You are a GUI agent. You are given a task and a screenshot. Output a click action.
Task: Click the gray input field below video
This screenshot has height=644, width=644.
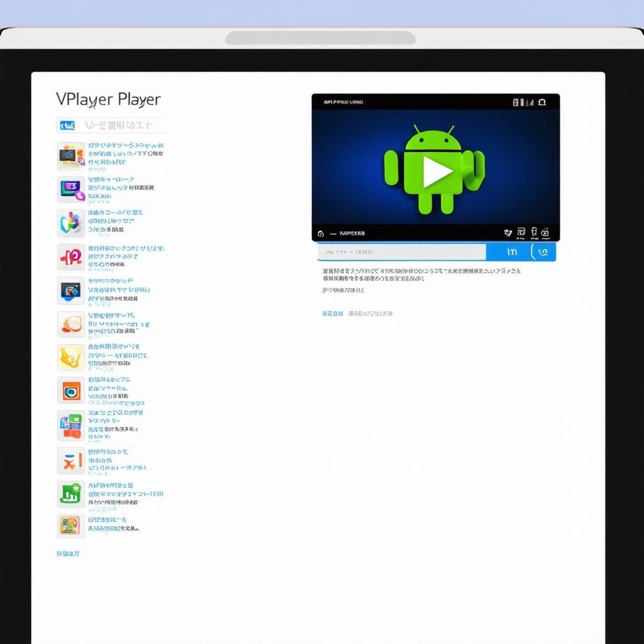click(x=401, y=252)
